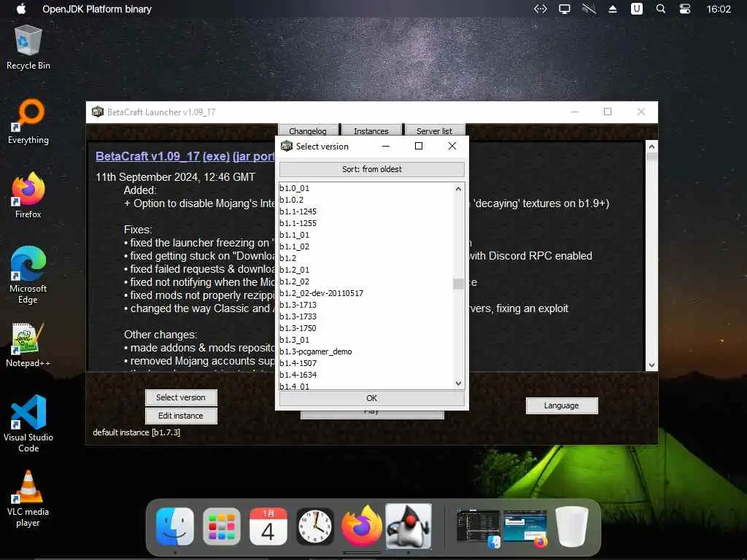The image size is (747, 560).
Task: Select version b1.1-1255
Action: tap(366, 223)
